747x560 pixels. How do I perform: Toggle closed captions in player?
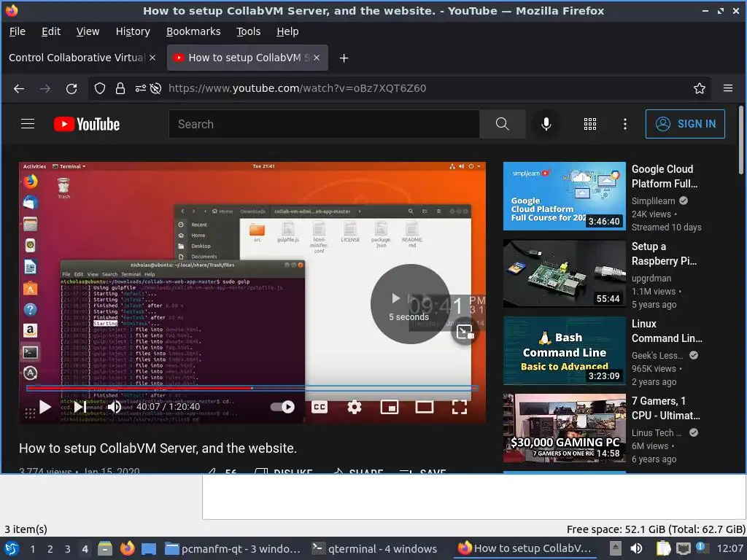tap(320, 407)
